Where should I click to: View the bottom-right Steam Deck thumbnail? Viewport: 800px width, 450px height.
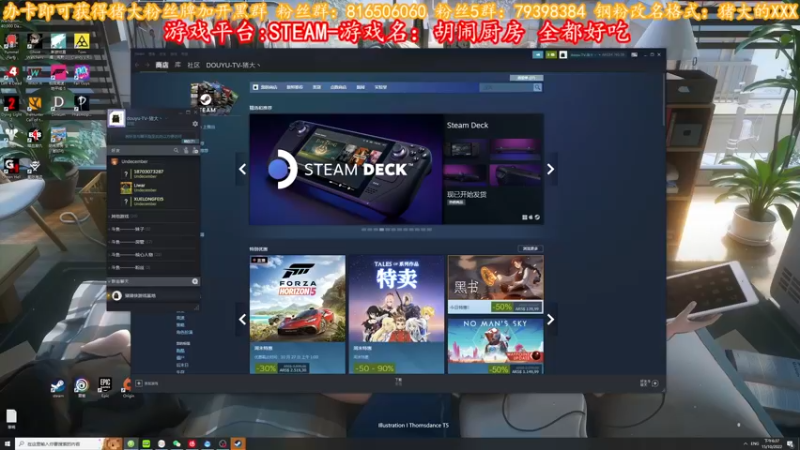coord(515,175)
